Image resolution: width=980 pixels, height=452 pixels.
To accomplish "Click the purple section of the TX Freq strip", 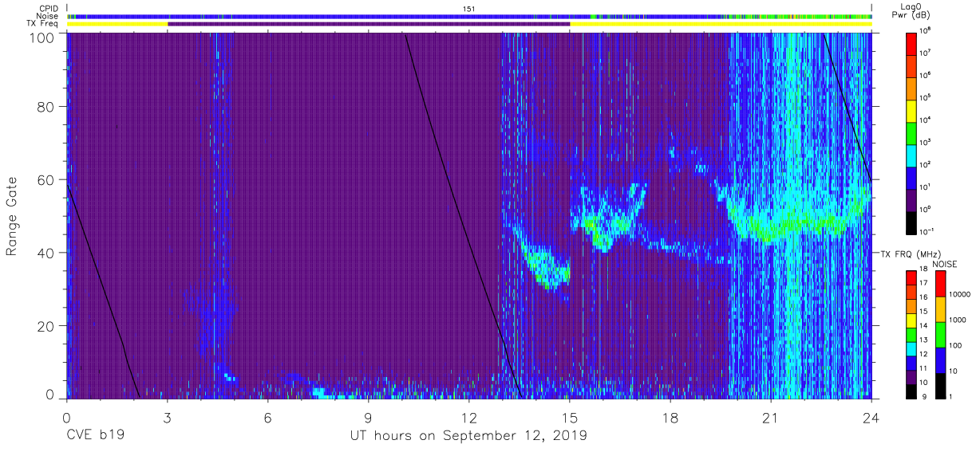I will (369, 24).
